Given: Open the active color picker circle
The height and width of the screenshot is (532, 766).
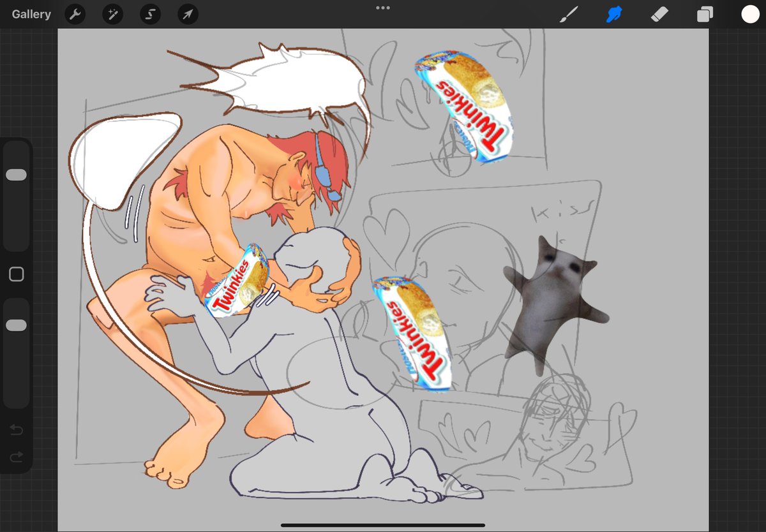Looking at the screenshot, I should click(750, 14).
